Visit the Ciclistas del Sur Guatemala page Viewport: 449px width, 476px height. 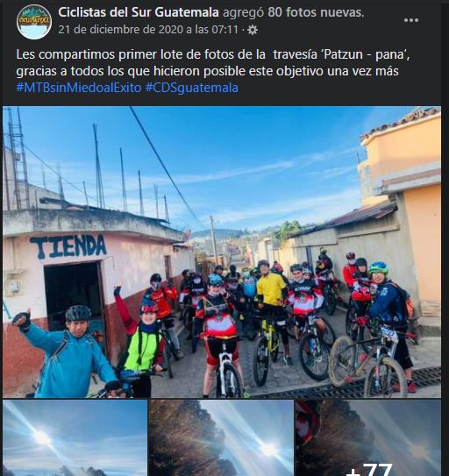pos(139,12)
